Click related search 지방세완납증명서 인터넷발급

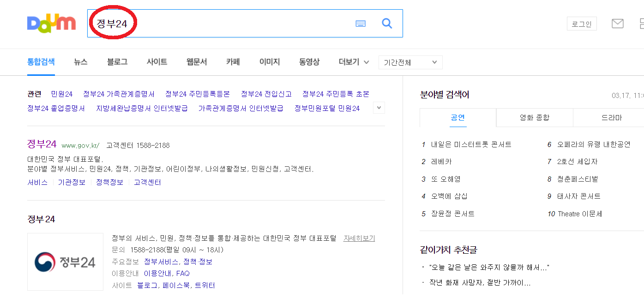(142, 108)
